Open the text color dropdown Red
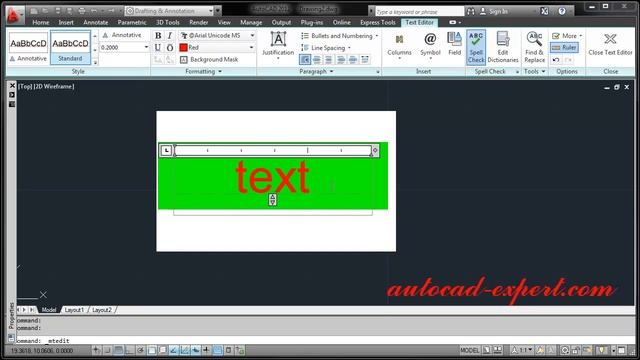This screenshot has height=360, width=640. [x=218, y=48]
